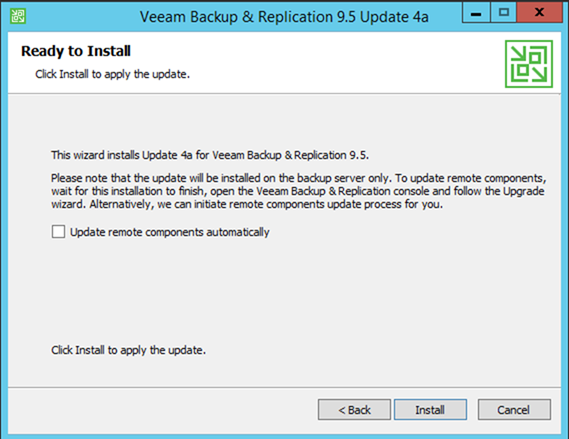Go to the previous step with Back

[354, 410]
